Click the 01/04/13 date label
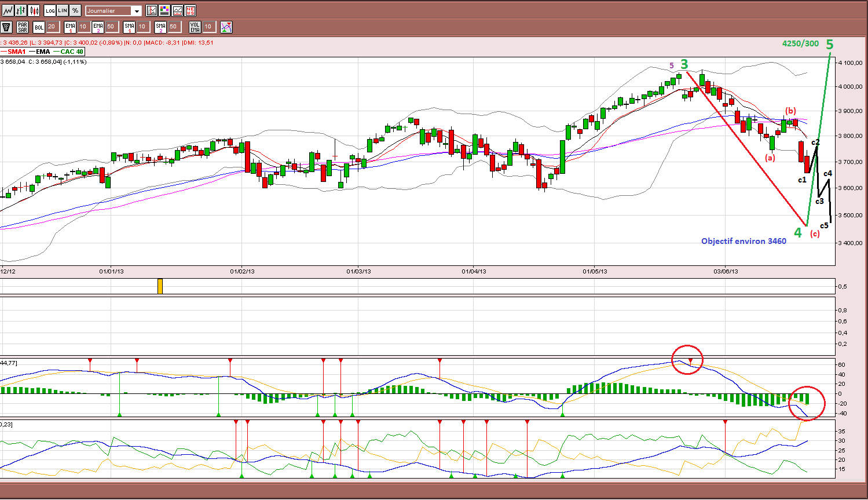This screenshot has width=868, height=500. pos(474,271)
